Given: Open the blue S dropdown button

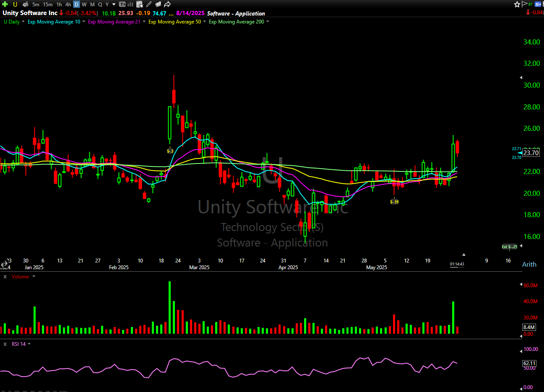Looking at the screenshot, I should click(538, 4).
